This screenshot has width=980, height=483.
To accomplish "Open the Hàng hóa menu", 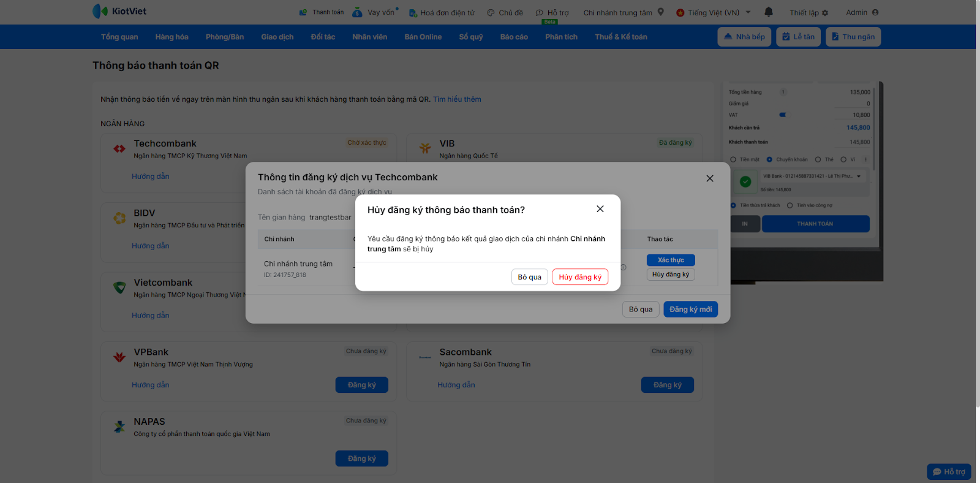I will (171, 37).
